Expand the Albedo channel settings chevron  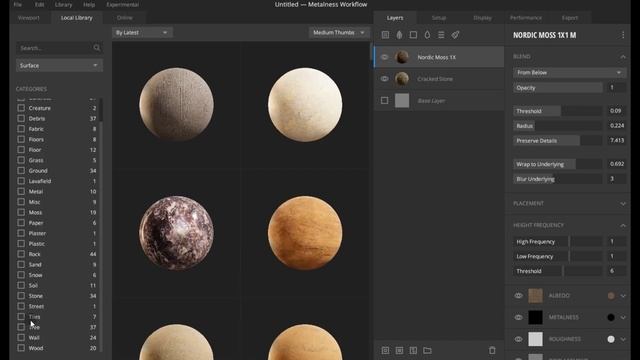pyautogui.click(x=623, y=296)
